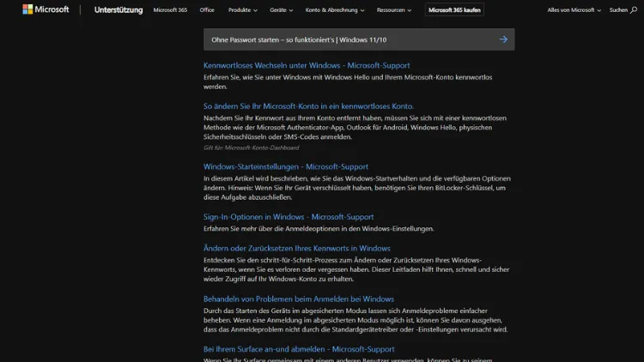Image resolution: width=644 pixels, height=362 pixels.
Task: Open Ändern oder Zurücksetzen Ihres Kennworts link
Action: coord(296,248)
